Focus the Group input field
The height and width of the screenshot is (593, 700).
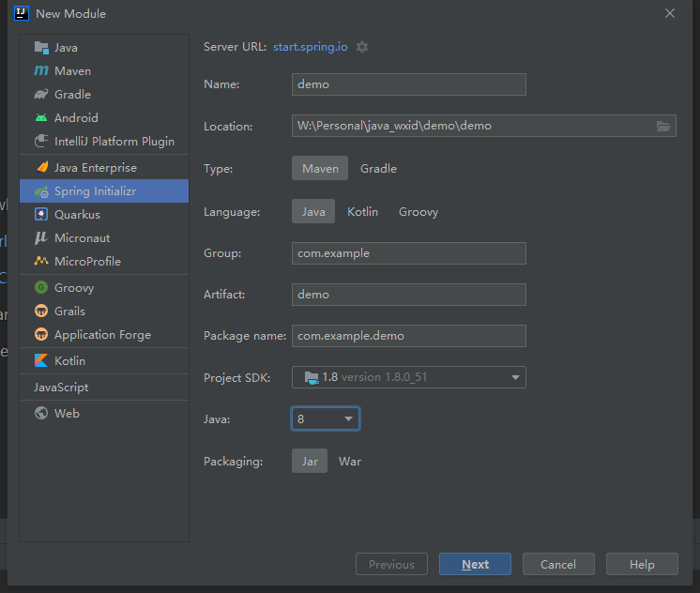(x=408, y=253)
